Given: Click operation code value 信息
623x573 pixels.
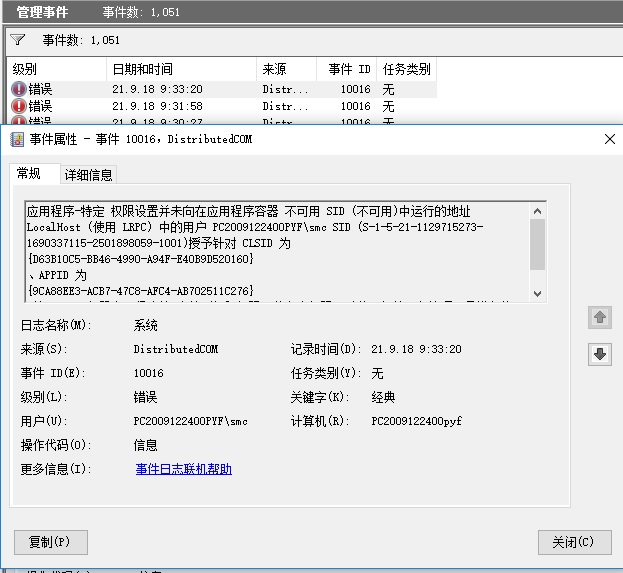Looking at the screenshot, I should (x=145, y=445).
